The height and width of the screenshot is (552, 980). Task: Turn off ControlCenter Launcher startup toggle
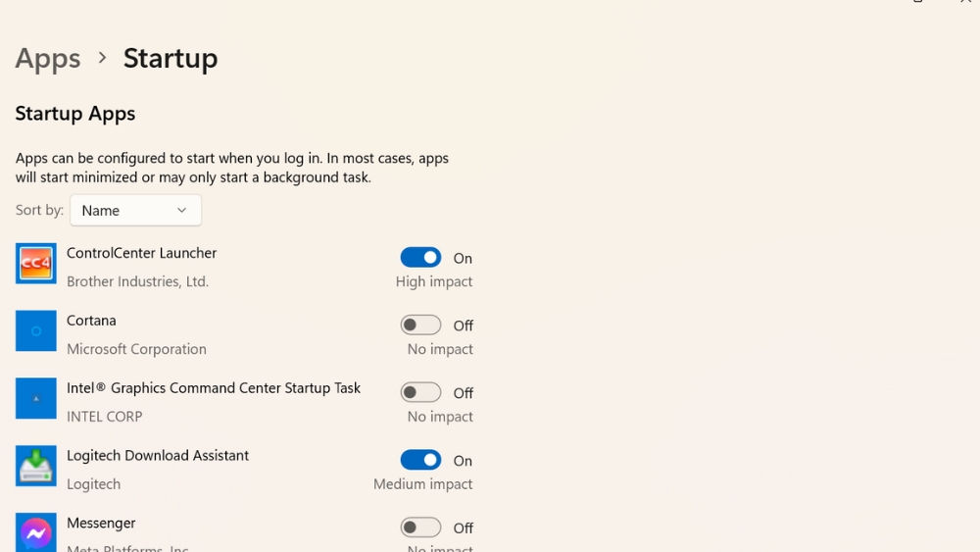pos(420,258)
